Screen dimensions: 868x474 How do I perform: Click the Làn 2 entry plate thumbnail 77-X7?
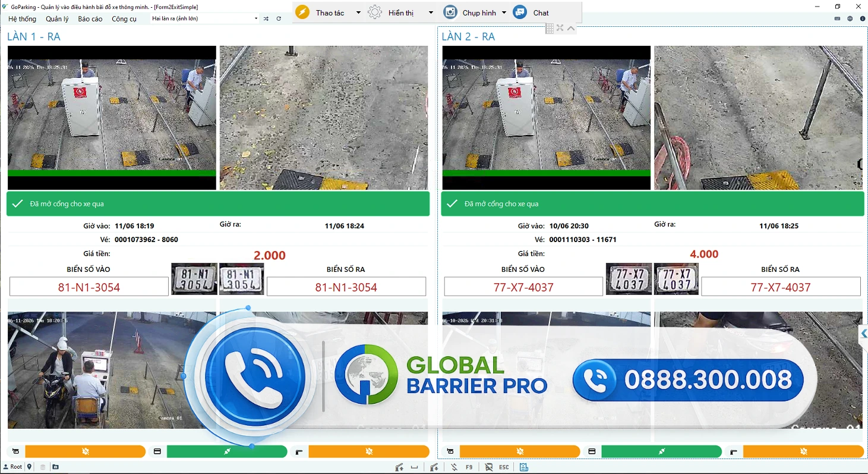[x=629, y=279]
